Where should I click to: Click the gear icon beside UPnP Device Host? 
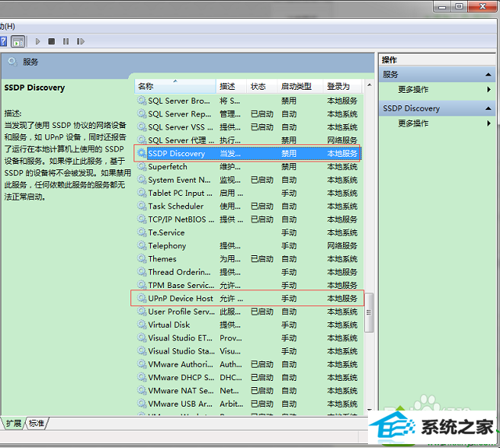pyautogui.click(x=141, y=298)
